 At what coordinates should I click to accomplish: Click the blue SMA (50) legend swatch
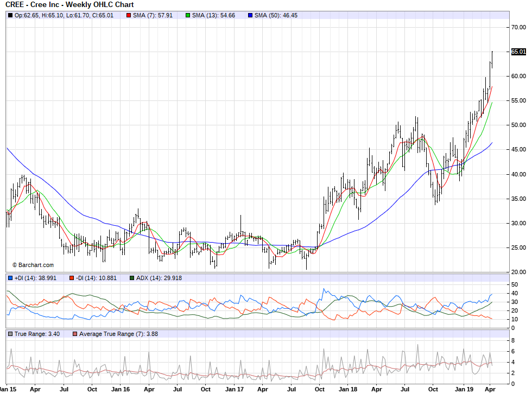click(250, 15)
